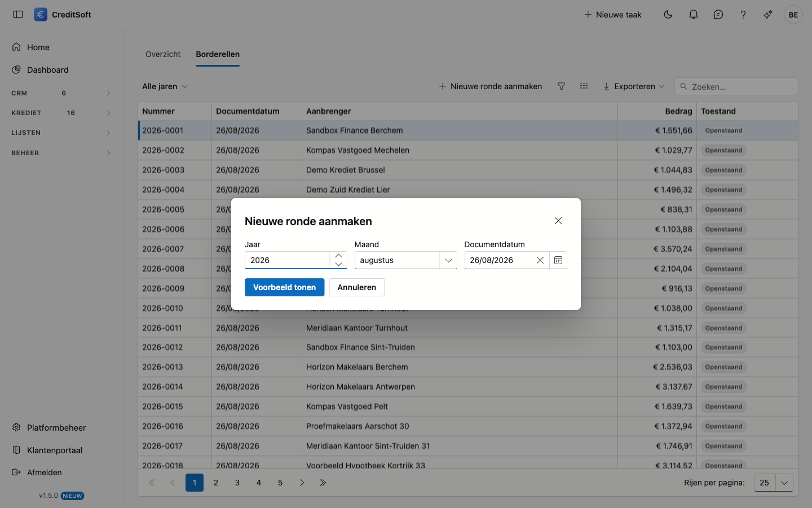Switch to dark mode moon icon
This screenshot has width=812, height=508.
pos(668,15)
